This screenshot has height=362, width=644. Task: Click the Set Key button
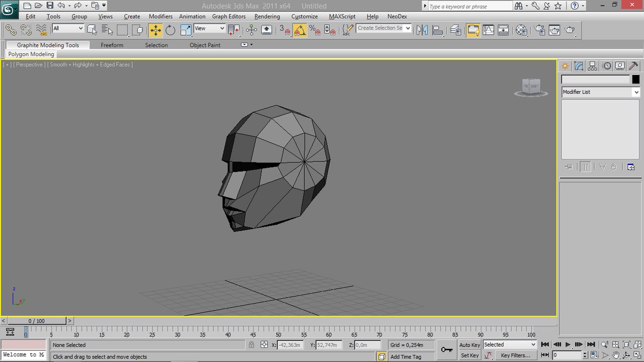469,355
